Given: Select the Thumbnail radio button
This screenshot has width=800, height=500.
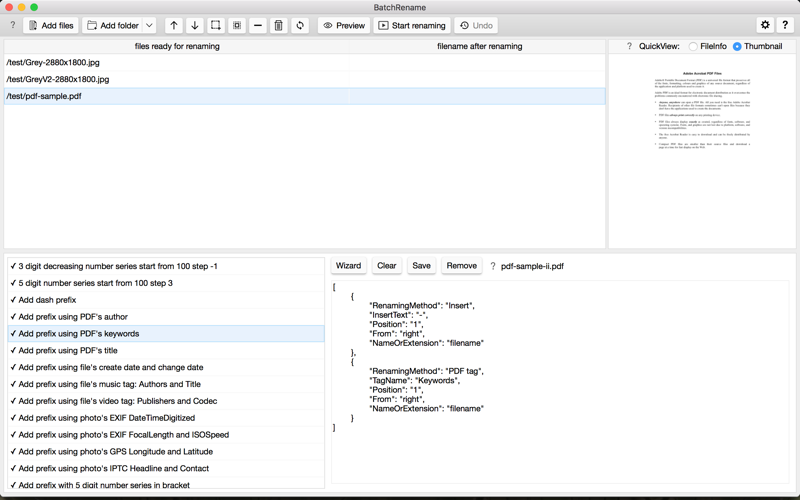Looking at the screenshot, I should [x=757, y=46].
